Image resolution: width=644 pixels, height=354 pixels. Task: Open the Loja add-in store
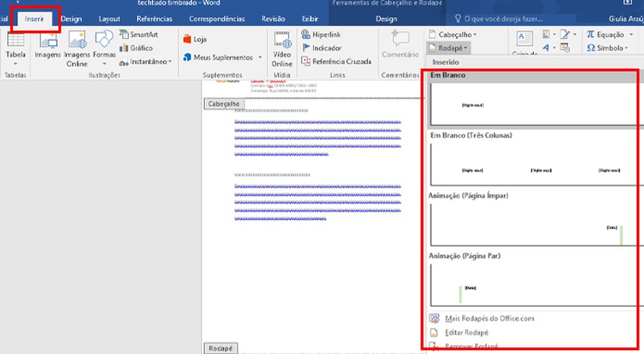(194, 39)
